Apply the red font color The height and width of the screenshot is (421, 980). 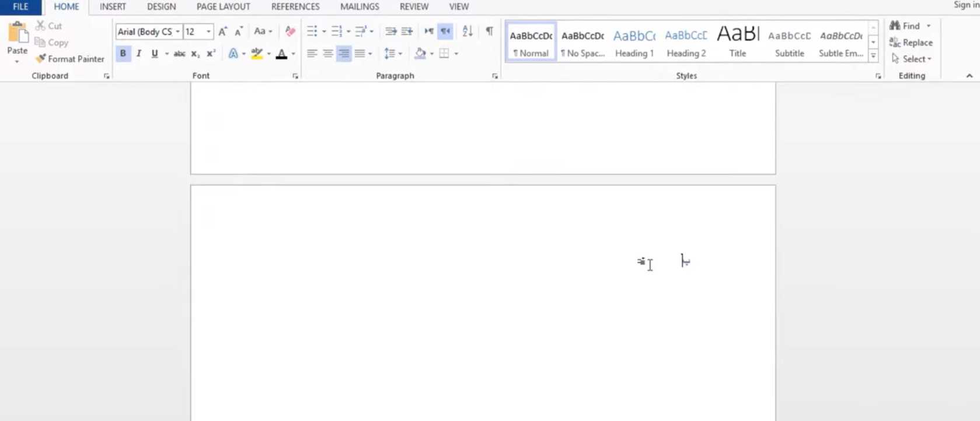tap(281, 54)
